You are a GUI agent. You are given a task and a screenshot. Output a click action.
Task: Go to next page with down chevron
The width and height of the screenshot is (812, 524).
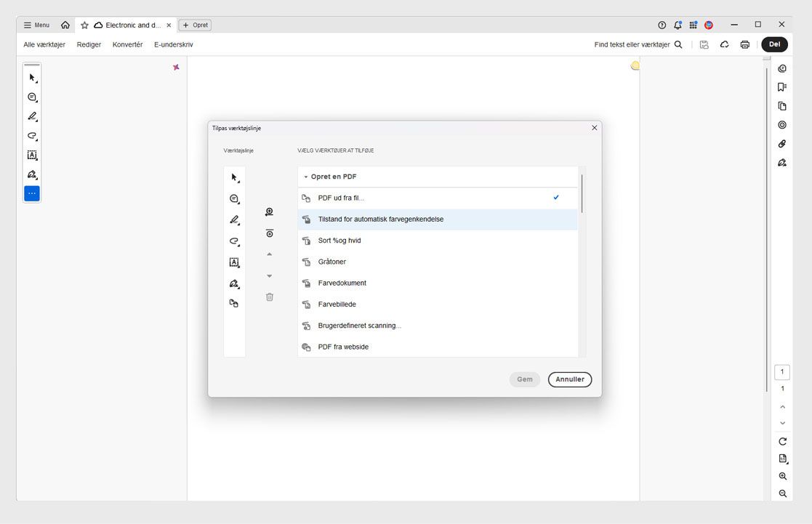[782, 423]
